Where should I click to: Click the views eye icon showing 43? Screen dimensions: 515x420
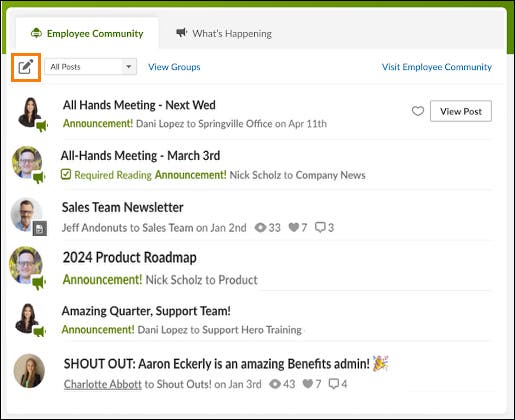tap(275, 384)
